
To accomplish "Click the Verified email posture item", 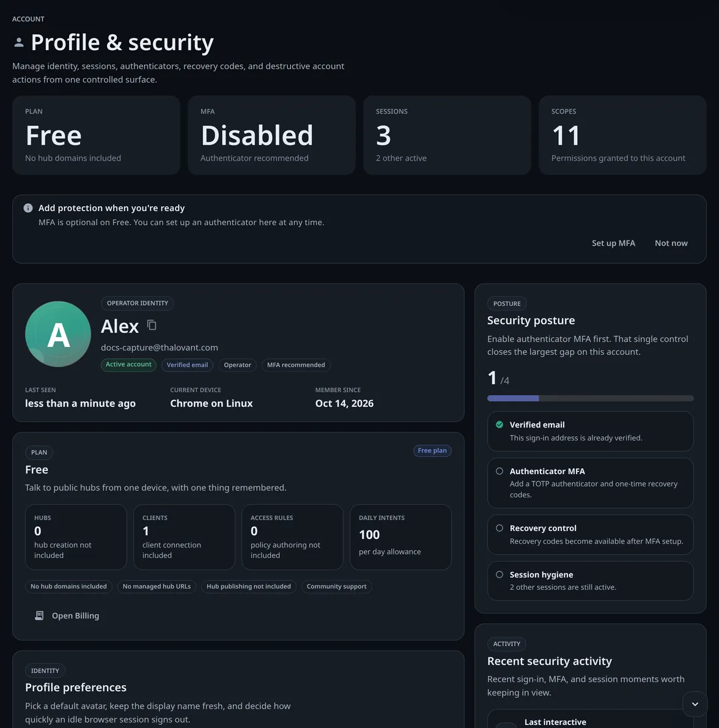I will coord(590,431).
